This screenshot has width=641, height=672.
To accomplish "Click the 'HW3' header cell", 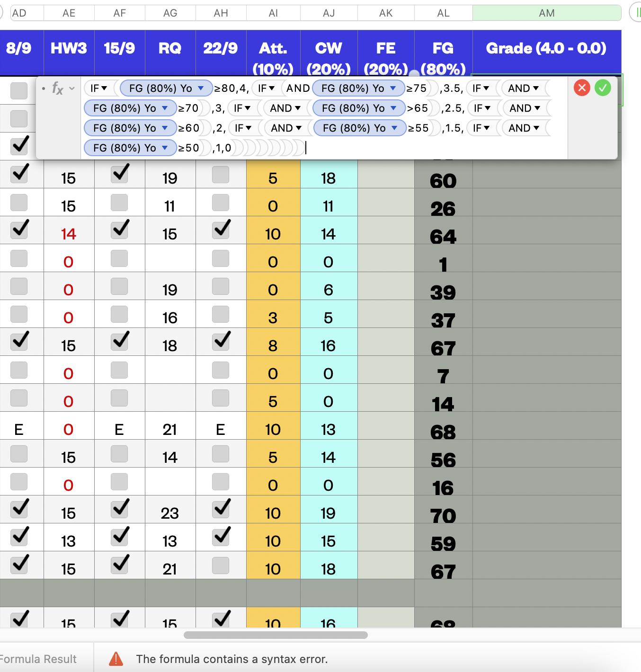I will (x=69, y=53).
